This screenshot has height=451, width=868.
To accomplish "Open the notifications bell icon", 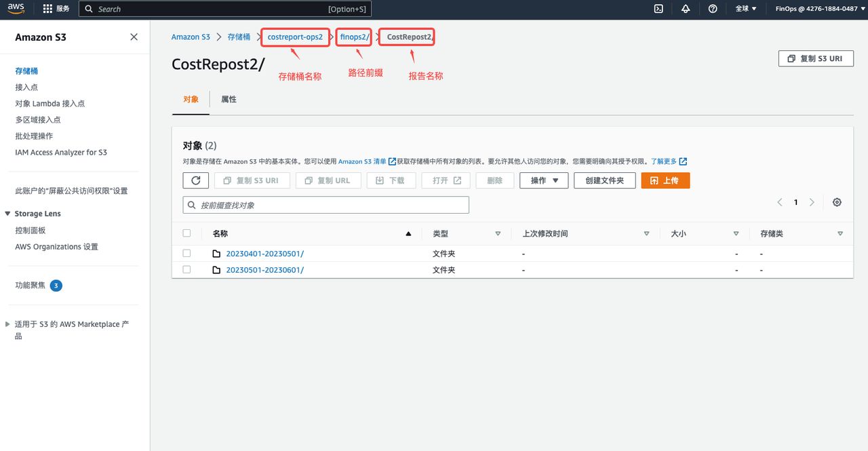I will pos(686,9).
